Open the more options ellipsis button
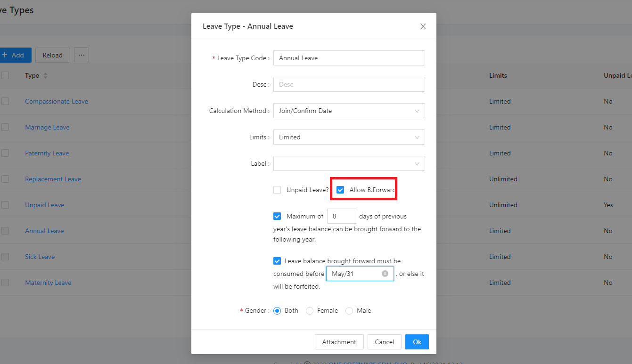This screenshot has height=364, width=632. click(81, 55)
